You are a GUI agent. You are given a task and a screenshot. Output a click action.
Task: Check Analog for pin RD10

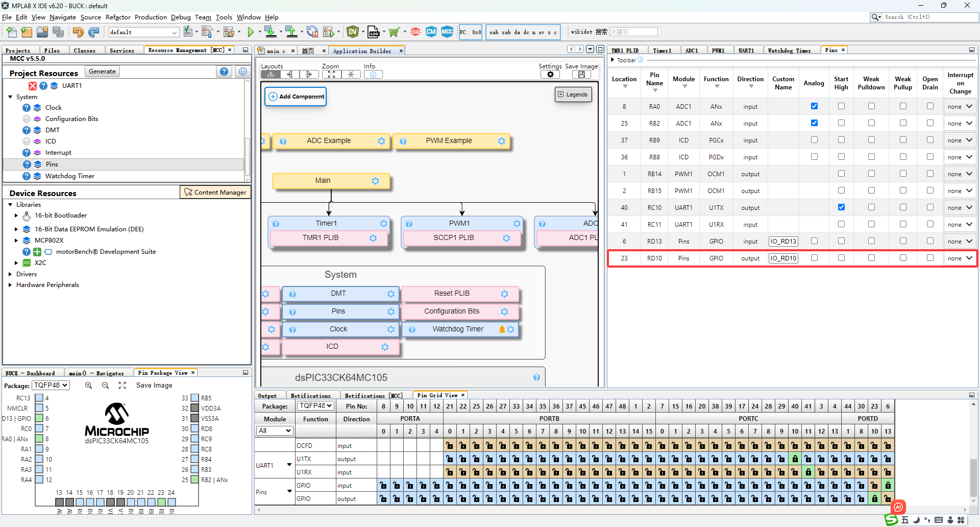[x=814, y=258]
